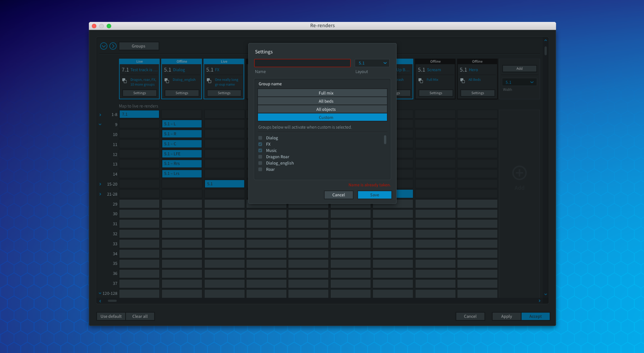This screenshot has width=644, height=353.
Task: Click the 5.1 – LFE mapping cell
Action: 182,154
